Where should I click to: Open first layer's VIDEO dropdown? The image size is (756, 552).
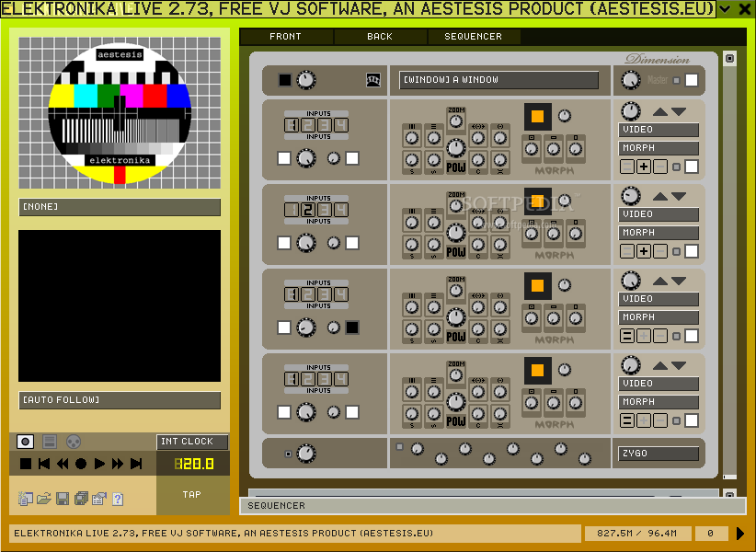pos(659,130)
